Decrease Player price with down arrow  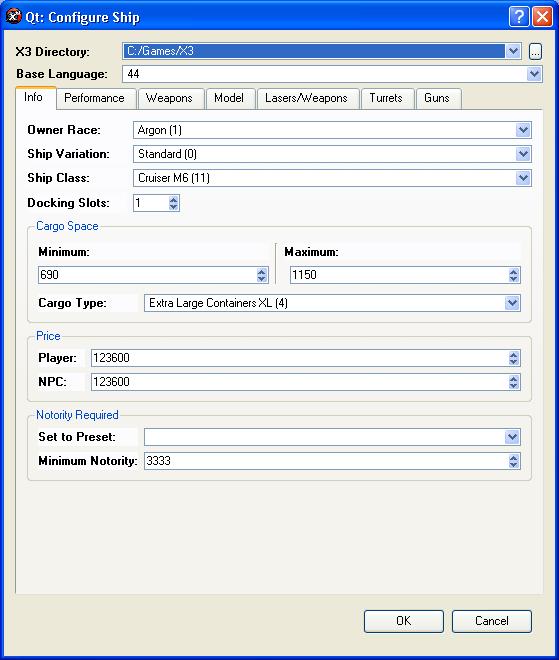513,362
